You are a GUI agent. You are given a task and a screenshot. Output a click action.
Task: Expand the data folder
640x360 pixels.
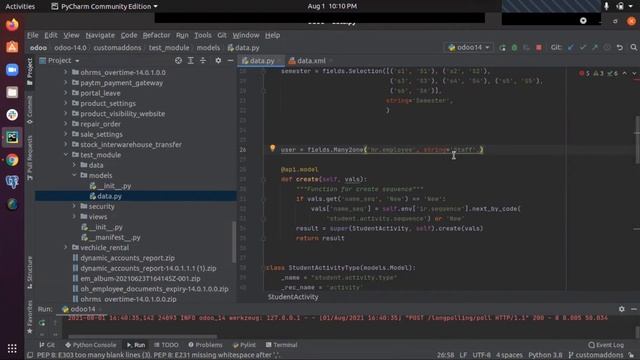[x=74, y=165]
